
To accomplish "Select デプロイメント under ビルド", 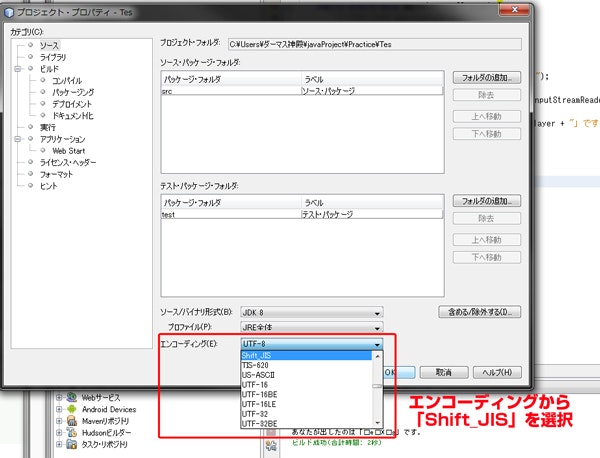I will pos(72,104).
